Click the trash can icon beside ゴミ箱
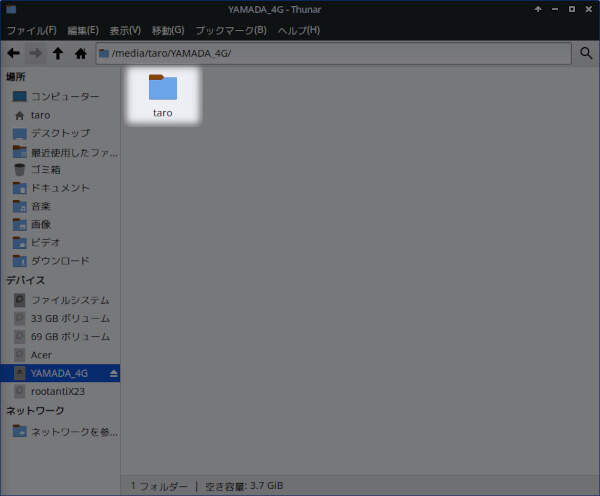The width and height of the screenshot is (600, 496). [x=20, y=170]
